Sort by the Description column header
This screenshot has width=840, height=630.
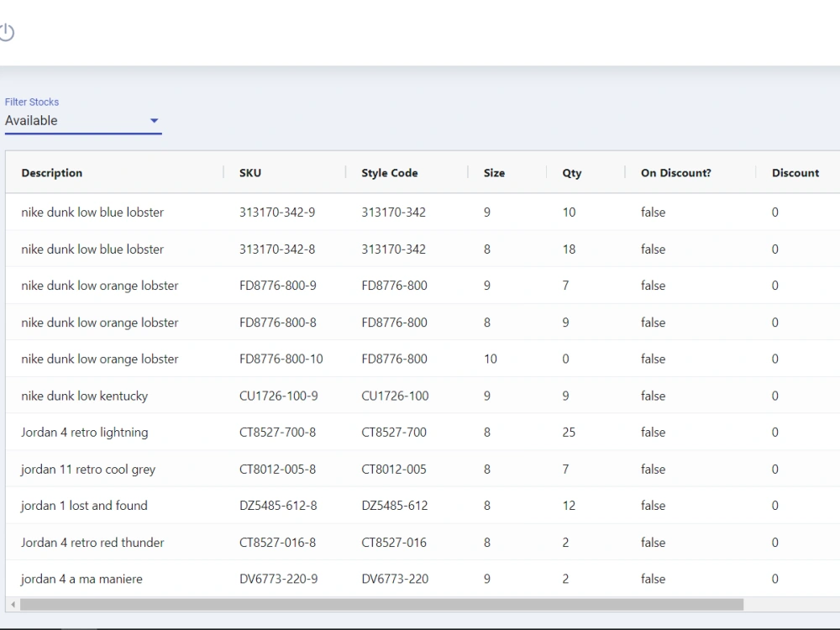(52, 173)
